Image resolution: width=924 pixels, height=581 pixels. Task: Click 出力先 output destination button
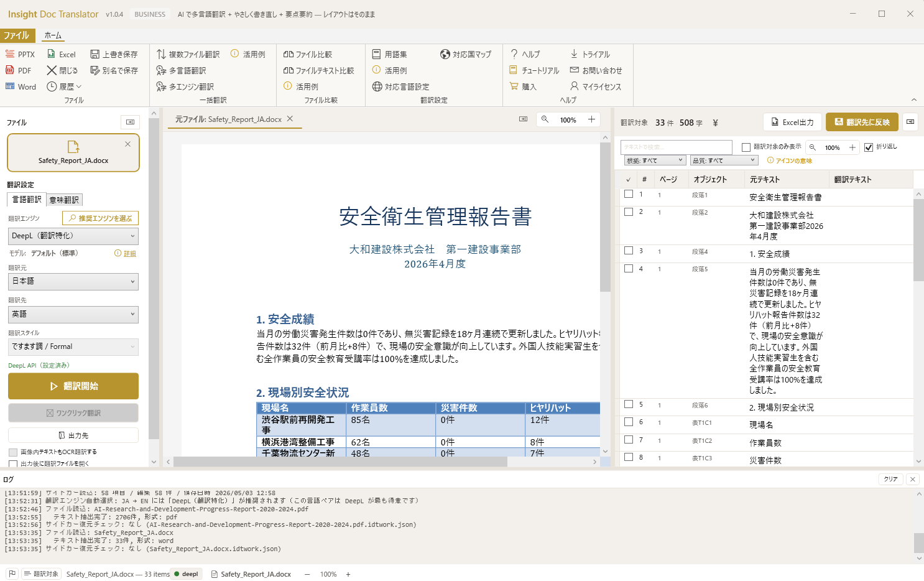73,435
